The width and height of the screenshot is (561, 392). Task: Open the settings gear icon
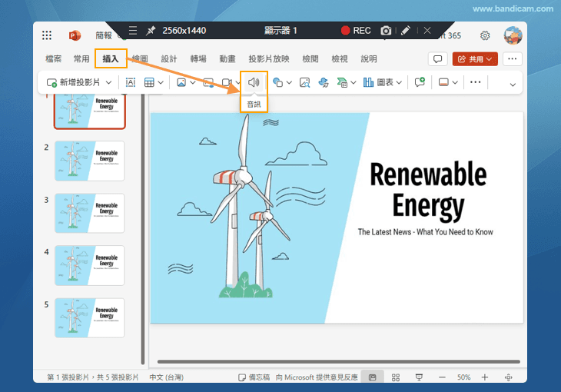pyautogui.click(x=485, y=35)
